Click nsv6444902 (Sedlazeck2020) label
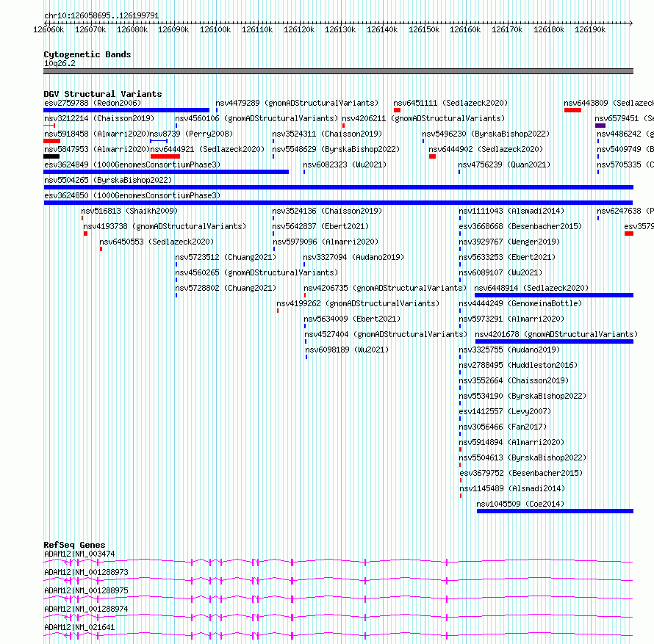The image size is (654, 644). click(486, 149)
